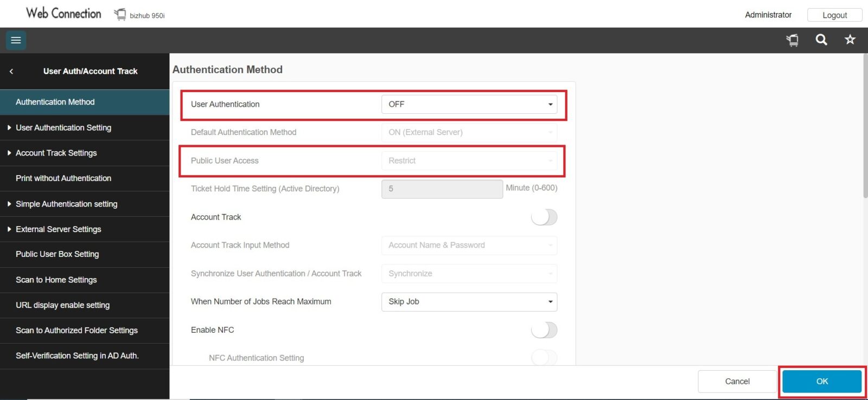The height and width of the screenshot is (400, 868).
Task: Expand External Server Settings menu
Action: tap(59, 229)
